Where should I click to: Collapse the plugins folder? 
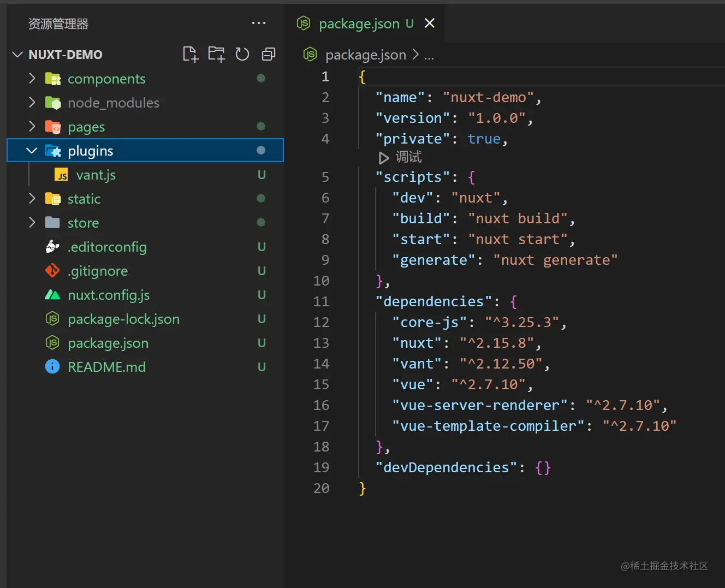point(32,151)
